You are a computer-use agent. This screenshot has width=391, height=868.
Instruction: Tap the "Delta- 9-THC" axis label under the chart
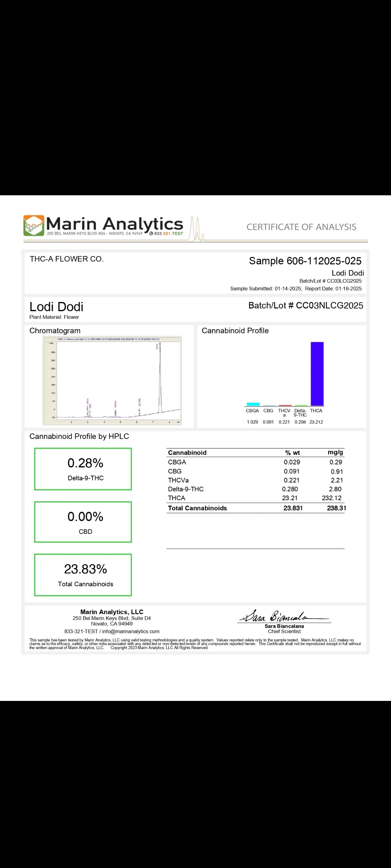click(300, 413)
